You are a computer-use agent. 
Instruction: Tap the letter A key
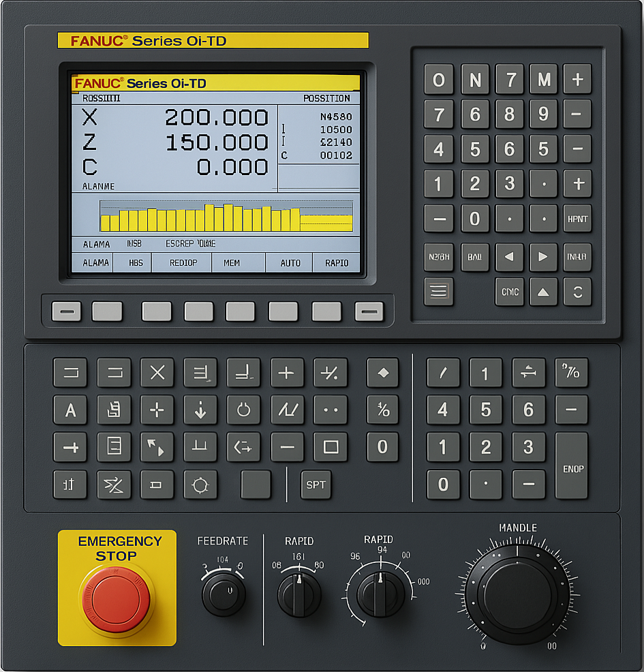70,410
